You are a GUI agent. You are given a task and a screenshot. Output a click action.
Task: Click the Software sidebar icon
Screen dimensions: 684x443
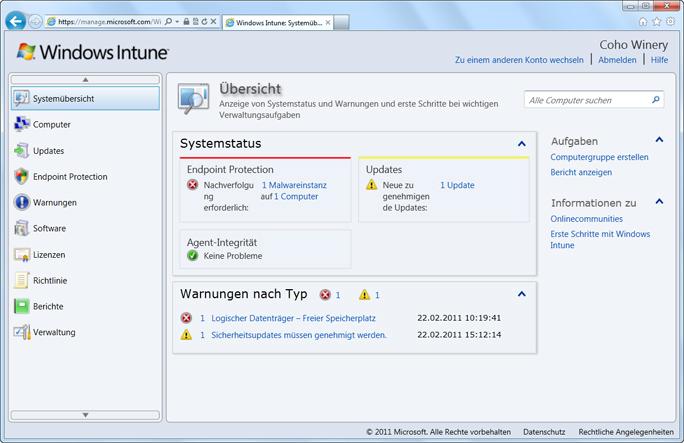click(21, 228)
